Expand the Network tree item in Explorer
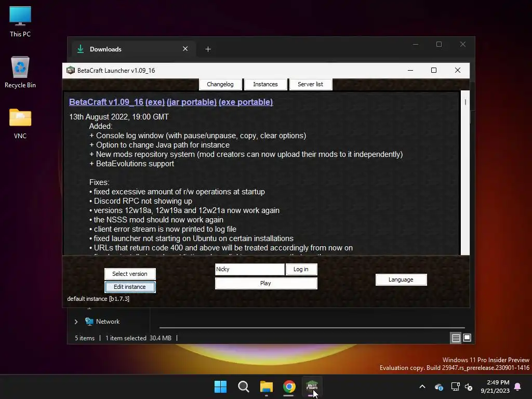 tap(76, 322)
